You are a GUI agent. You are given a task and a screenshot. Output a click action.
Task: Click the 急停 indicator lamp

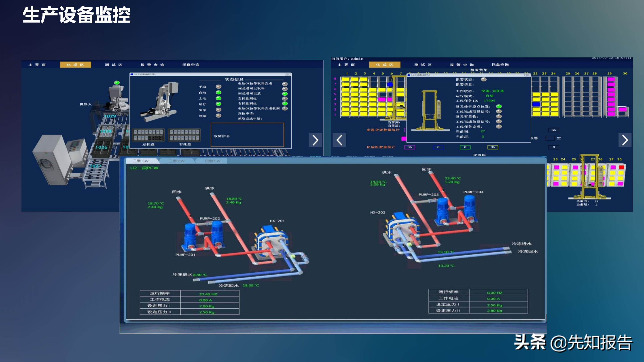click(218, 110)
